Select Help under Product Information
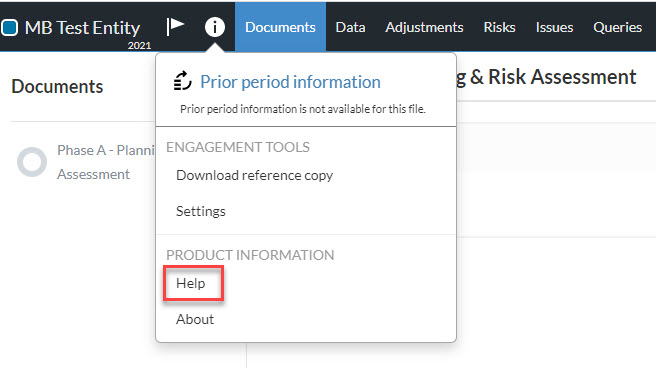 tap(193, 283)
